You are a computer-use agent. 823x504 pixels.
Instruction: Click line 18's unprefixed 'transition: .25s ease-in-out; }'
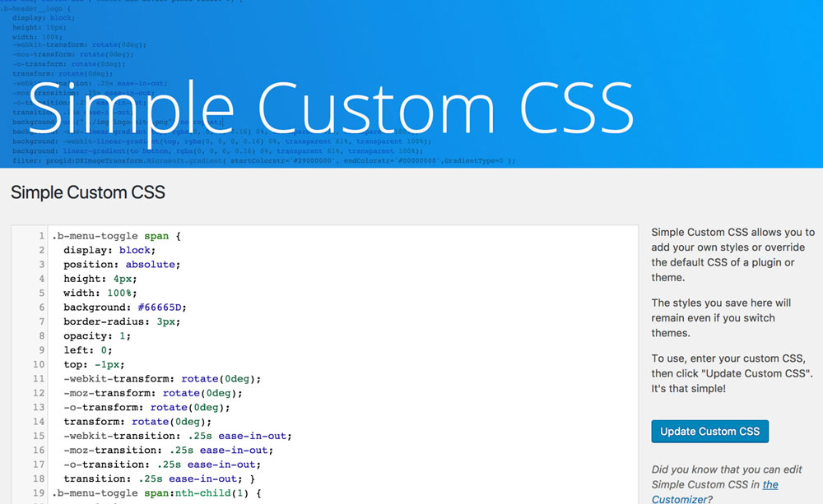coord(159,479)
